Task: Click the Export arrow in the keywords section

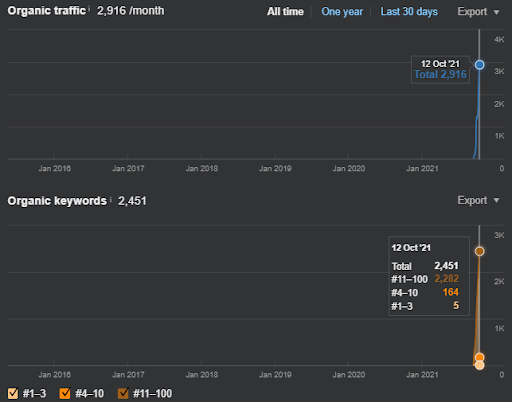Action: [496, 200]
